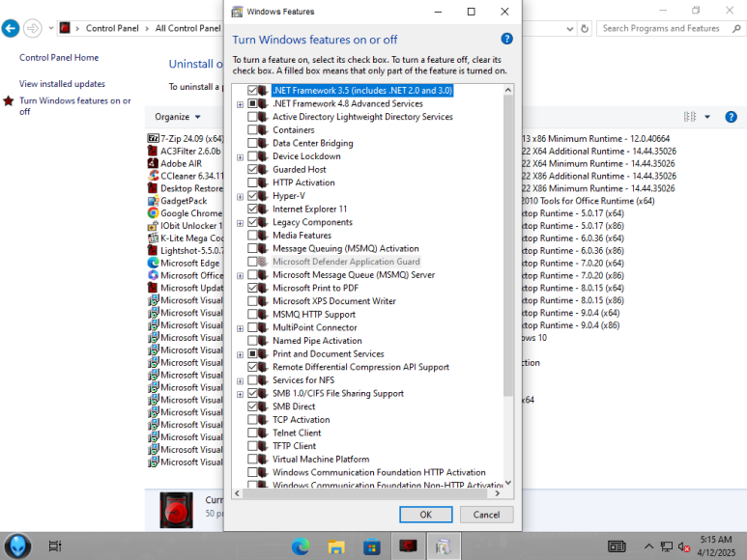This screenshot has height=560, width=747.
Task: Select the GadgetPack program icon
Action: coord(153,201)
